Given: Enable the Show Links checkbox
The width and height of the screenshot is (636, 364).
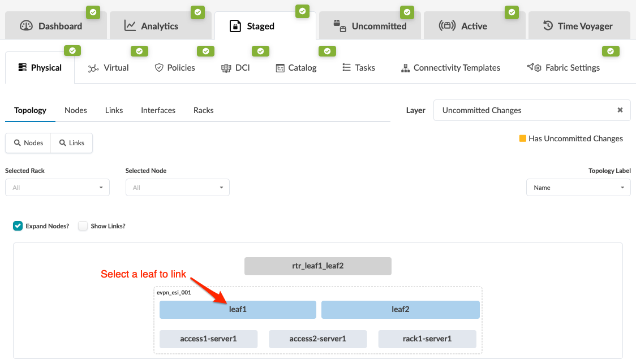Looking at the screenshot, I should click(x=83, y=226).
